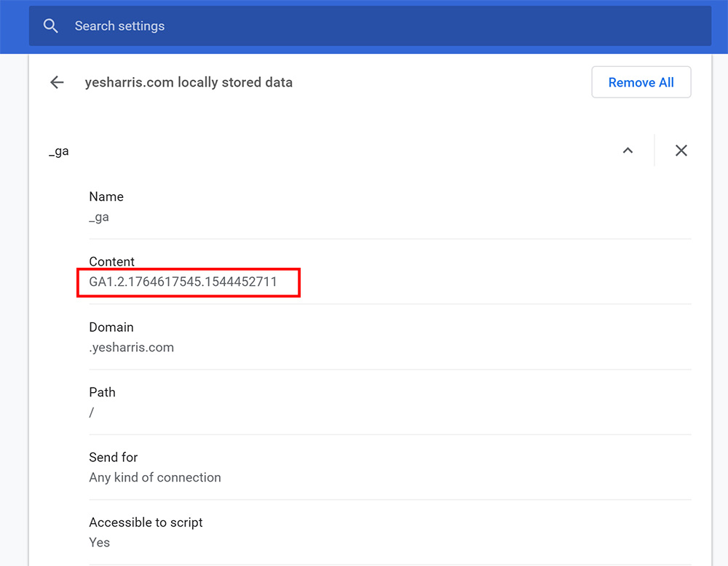Viewport: 728px width, 566px height.
Task: Select the Path value slash
Action: click(92, 412)
